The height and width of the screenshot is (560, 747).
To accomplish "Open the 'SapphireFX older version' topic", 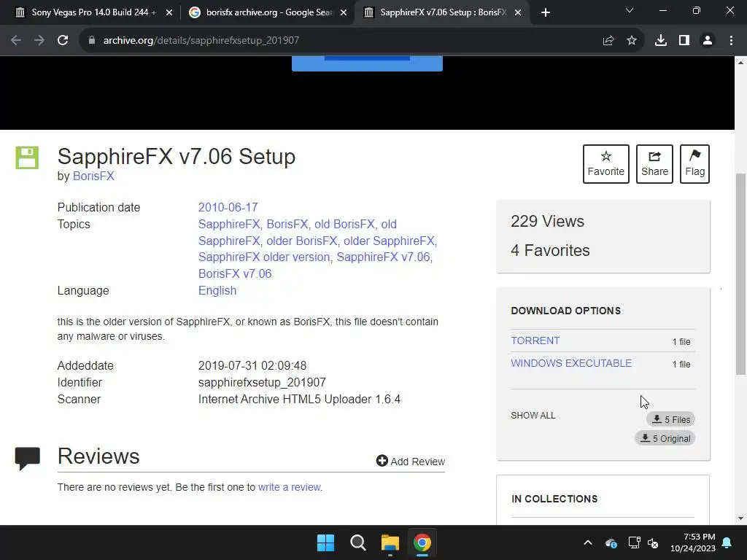I will pyautogui.click(x=264, y=257).
